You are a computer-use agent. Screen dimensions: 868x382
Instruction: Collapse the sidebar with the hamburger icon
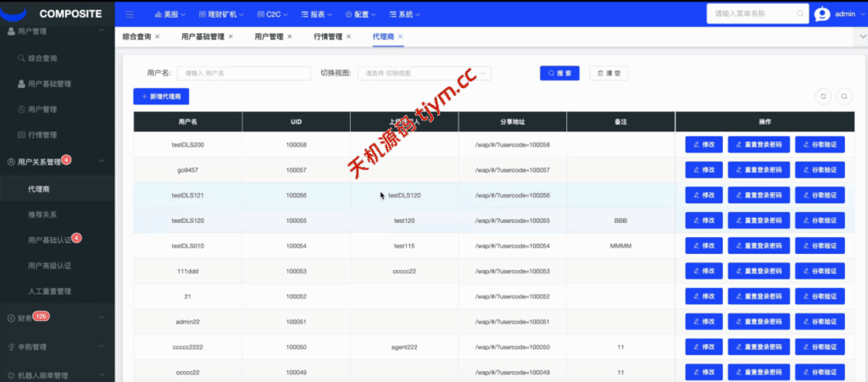130,14
